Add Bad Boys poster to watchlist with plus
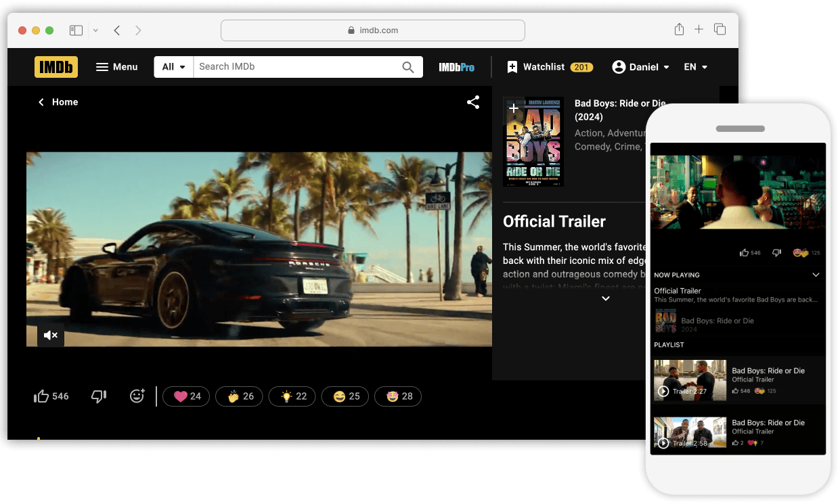 coord(514,108)
